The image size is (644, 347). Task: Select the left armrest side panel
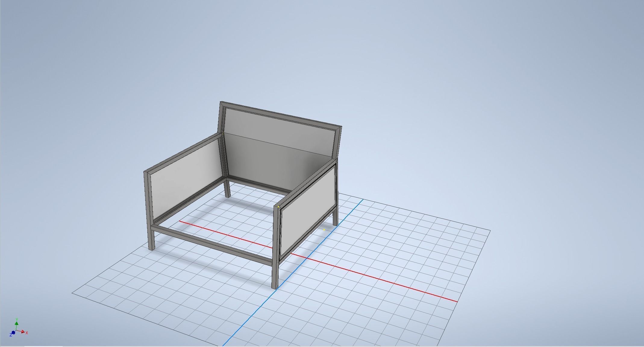click(187, 178)
